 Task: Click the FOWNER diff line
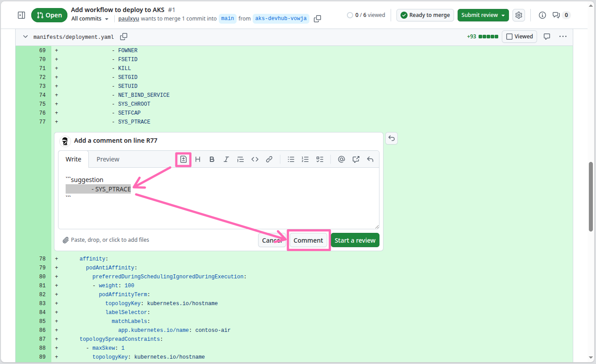tap(312, 50)
